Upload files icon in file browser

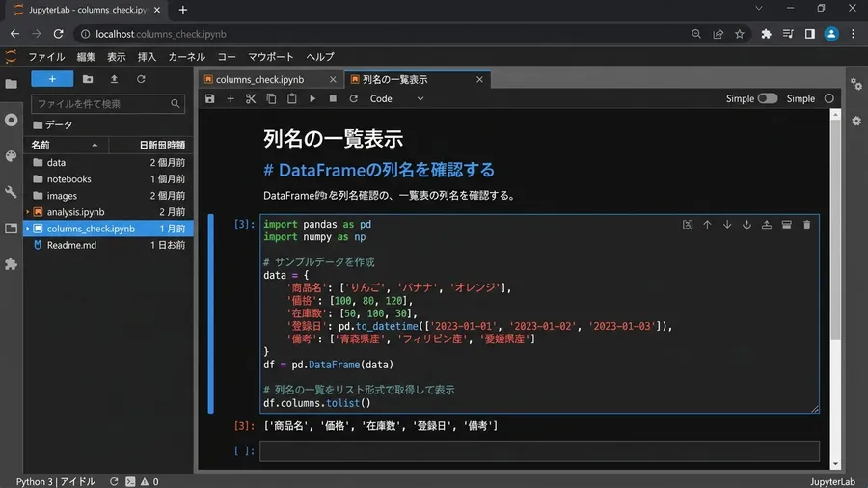pyautogui.click(x=114, y=79)
